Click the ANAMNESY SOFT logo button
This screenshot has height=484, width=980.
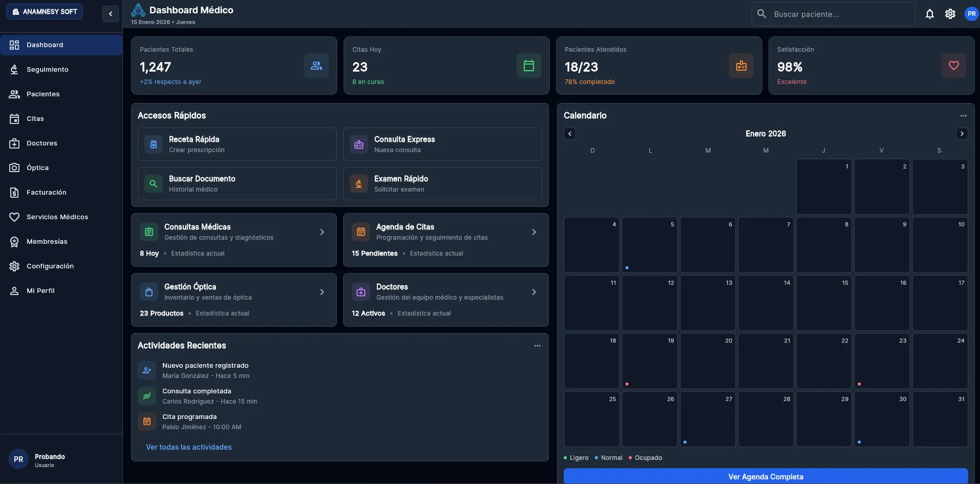[45, 12]
